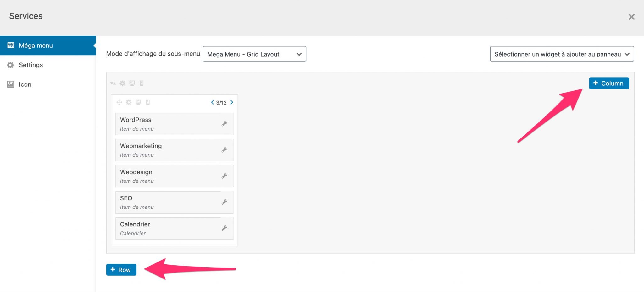Viewport: 644px width, 292px height.
Task: Add a new column with Column button
Action: 609,83
